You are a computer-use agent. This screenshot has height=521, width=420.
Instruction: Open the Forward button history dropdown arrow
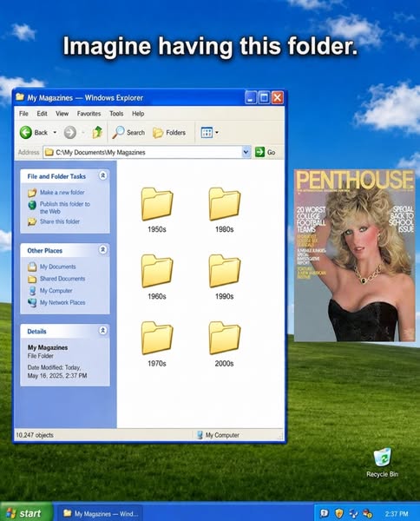pos(83,132)
